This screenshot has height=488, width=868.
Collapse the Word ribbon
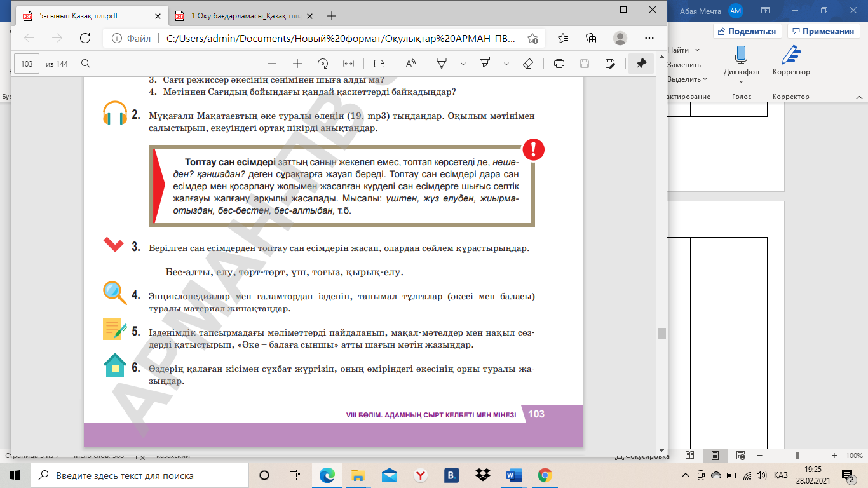coord(858,97)
